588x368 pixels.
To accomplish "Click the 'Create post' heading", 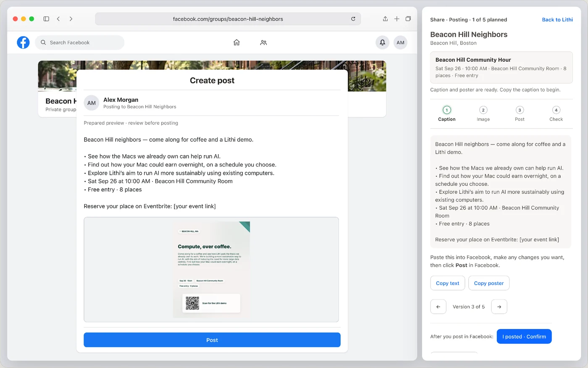I will coord(212,80).
